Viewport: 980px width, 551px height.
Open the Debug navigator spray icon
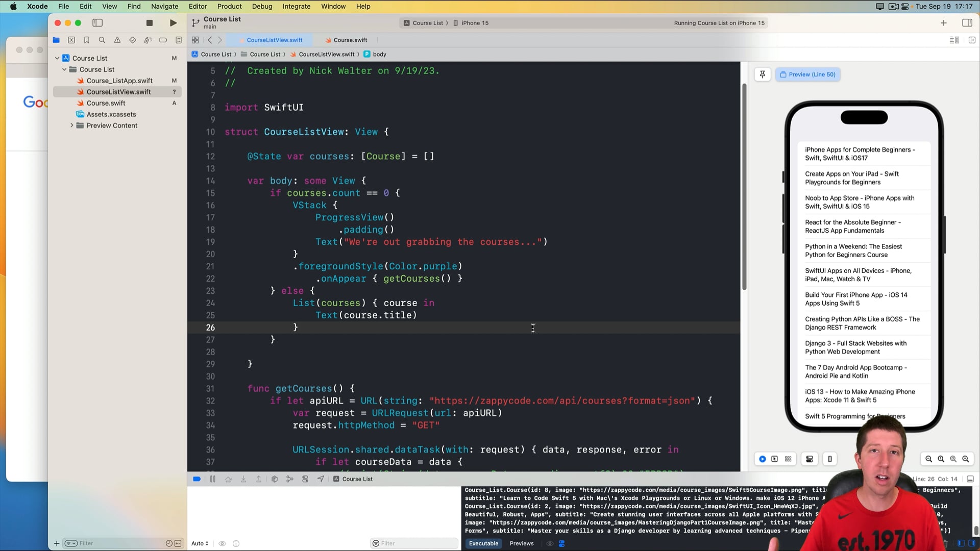148,40
